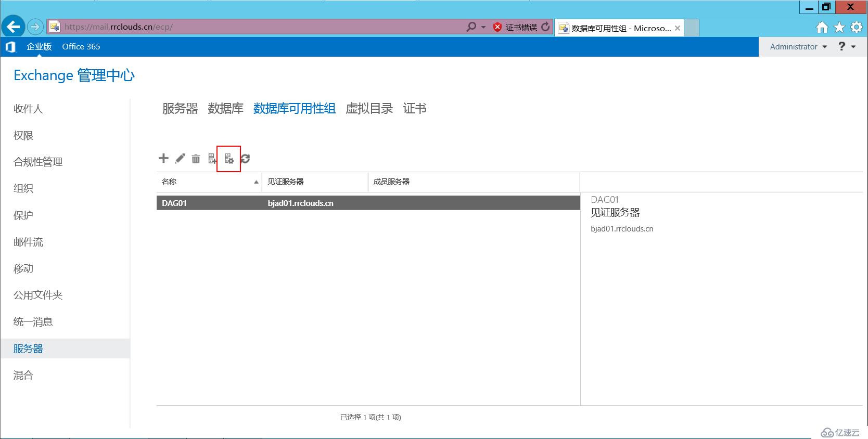Viewport: 868px width, 439px height.
Task: Reload the page from address bar
Action: pyautogui.click(x=545, y=27)
